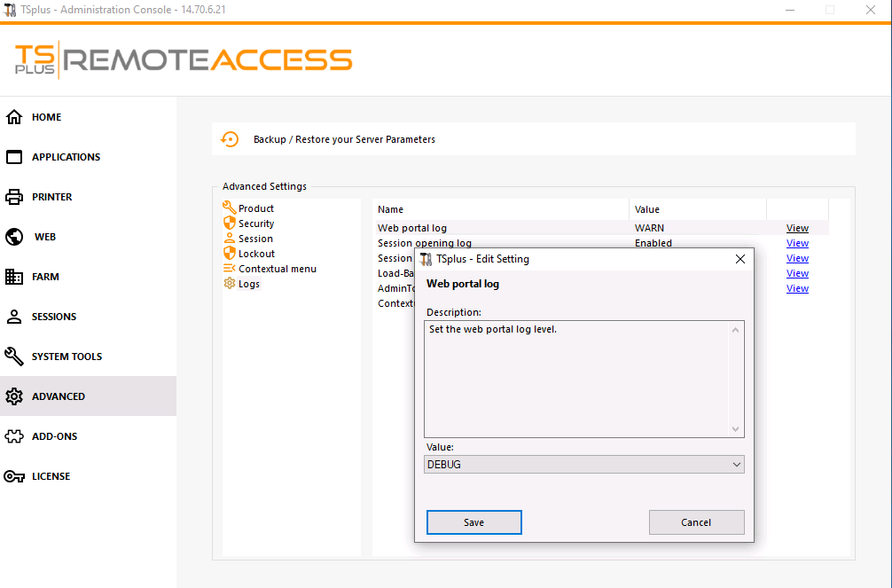
Task: Open the Contextual menu settings category
Action: pyautogui.click(x=277, y=269)
